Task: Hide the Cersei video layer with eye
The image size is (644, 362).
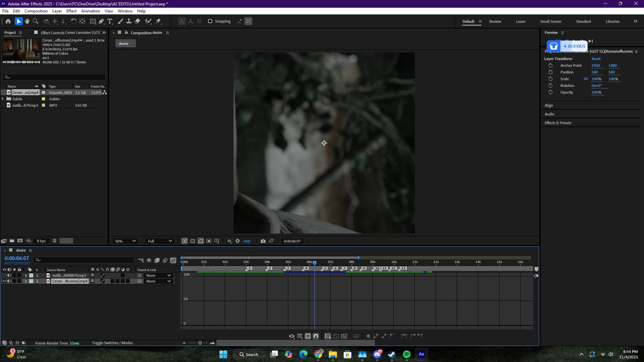Action: tap(4, 281)
